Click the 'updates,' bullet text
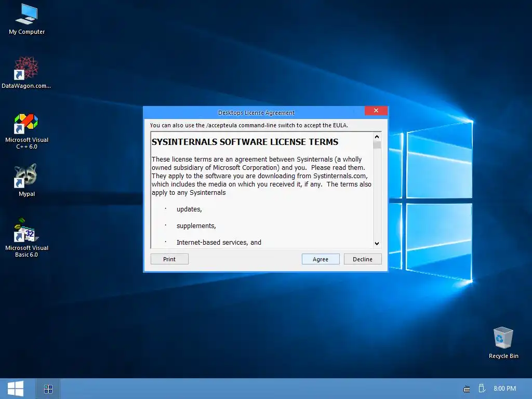Viewport: 532px width, 399px height. pos(189,209)
